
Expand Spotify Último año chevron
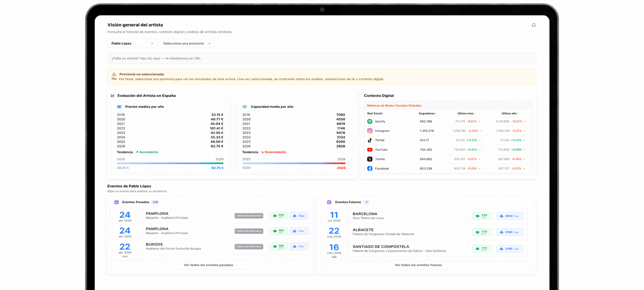click(524, 121)
